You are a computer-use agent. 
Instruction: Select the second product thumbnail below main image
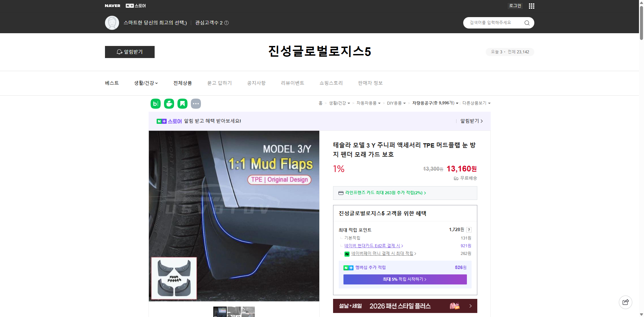pyautogui.click(x=234, y=312)
